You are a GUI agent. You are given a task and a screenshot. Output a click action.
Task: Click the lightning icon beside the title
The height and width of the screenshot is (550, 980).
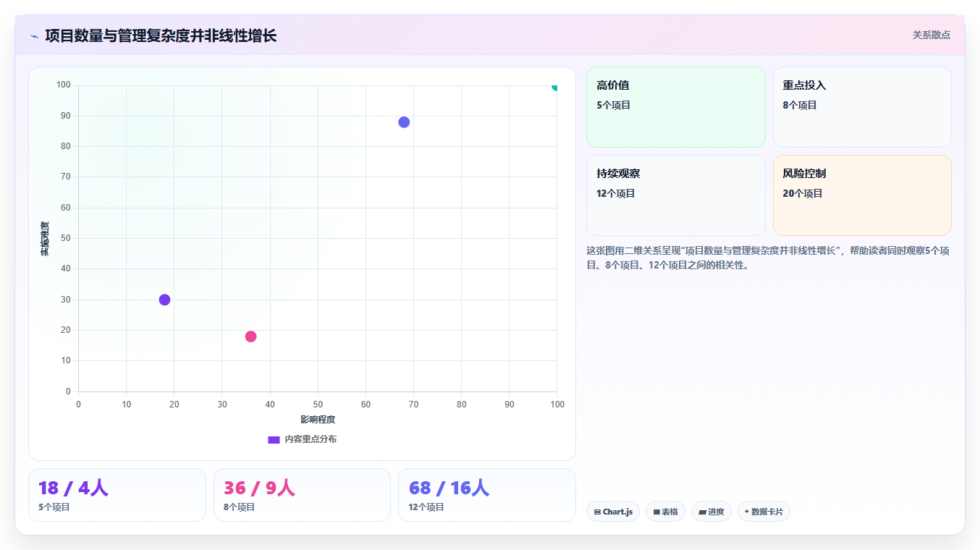click(x=34, y=36)
